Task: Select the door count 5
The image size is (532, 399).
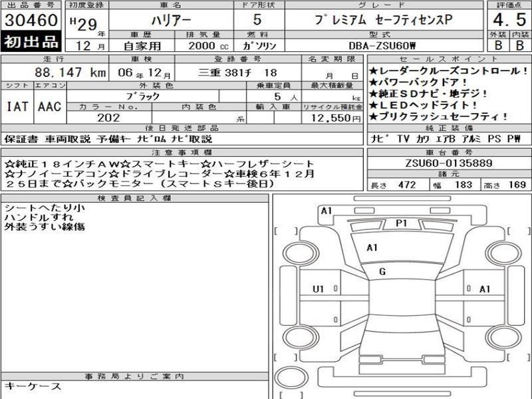Action: tap(257, 20)
